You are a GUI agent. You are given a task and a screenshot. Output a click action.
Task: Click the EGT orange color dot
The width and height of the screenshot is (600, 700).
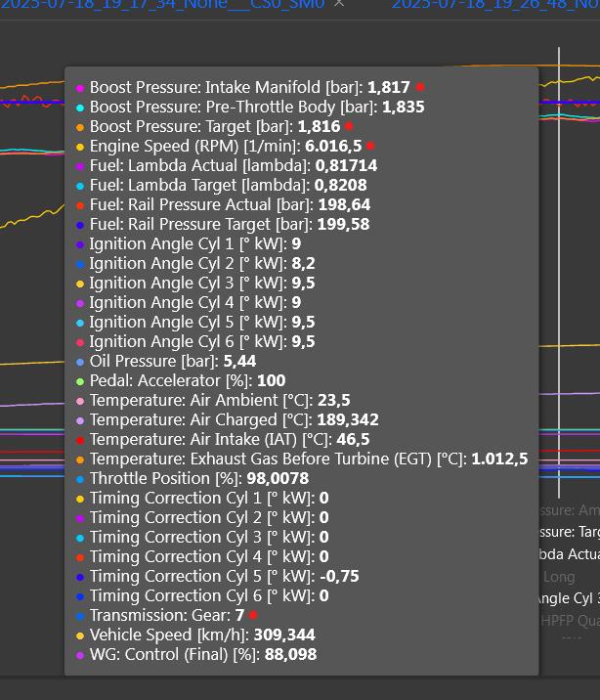[x=80, y=459]
